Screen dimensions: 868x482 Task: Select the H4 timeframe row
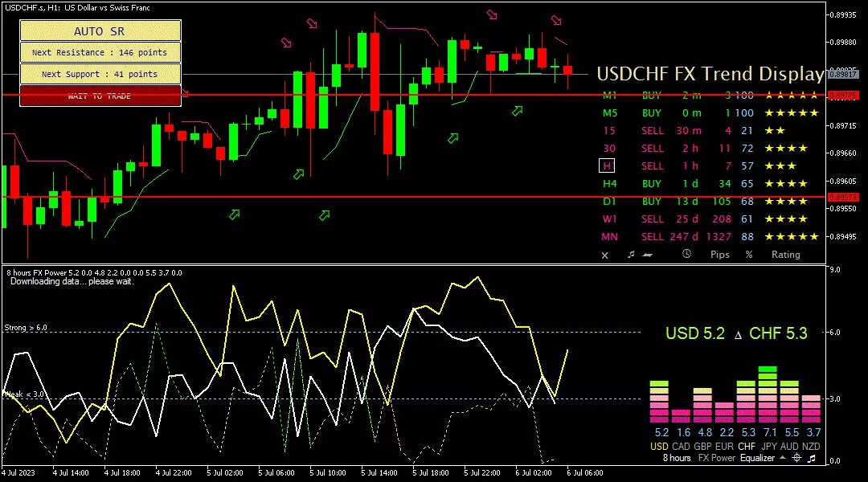(x=709, y=184)
